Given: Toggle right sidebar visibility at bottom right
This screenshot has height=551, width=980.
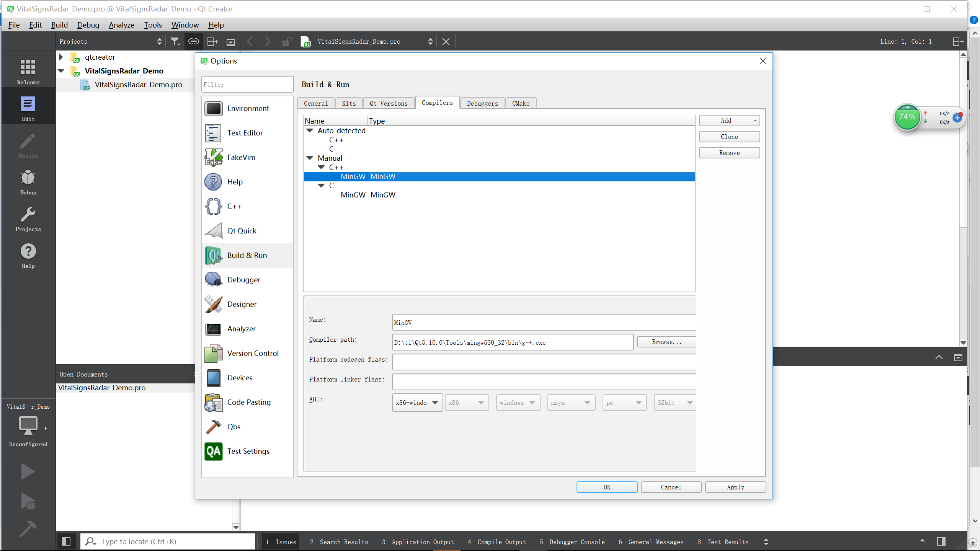Looking at the screenshot, I should pos(941,541).
